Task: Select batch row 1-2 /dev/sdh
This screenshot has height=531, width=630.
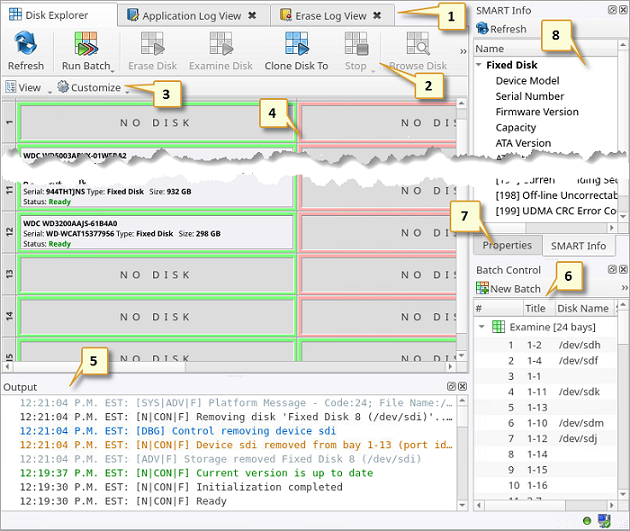Action: (x=545, y=345)
